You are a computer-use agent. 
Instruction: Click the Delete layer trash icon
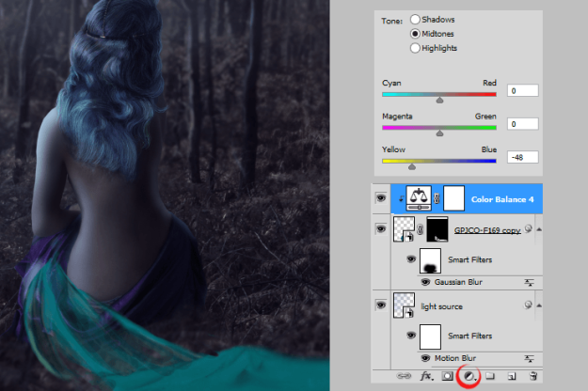pyautogui.click(x=533, y=376)
